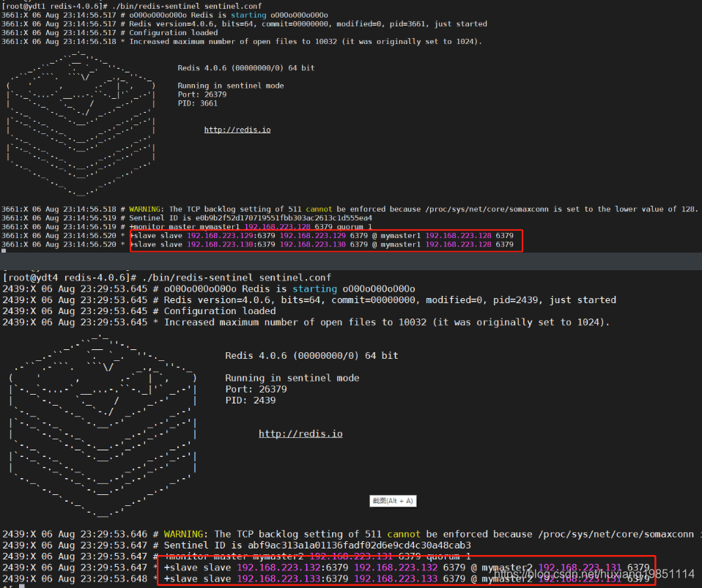Viewport: 702px width, 588px height.
Task: Click 'Increased maximum number of open files' at 23:29:53.645
Action: (x=306, y=322)
